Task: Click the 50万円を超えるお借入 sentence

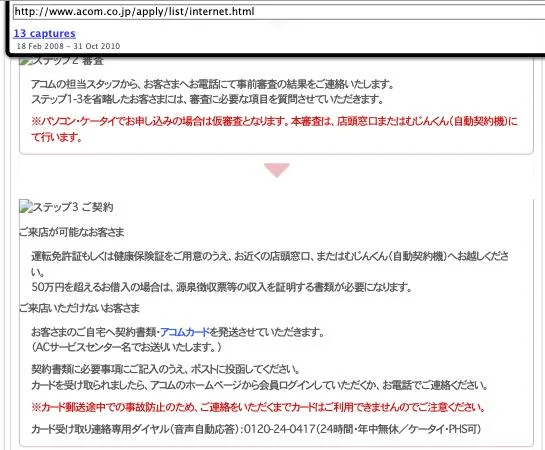Action: tap(222, 287)
